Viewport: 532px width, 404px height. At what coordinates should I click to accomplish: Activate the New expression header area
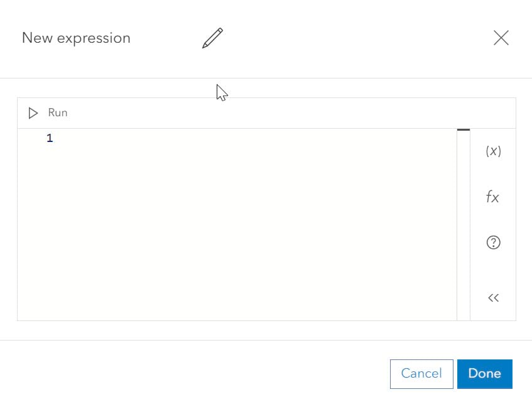coord(76,38)
